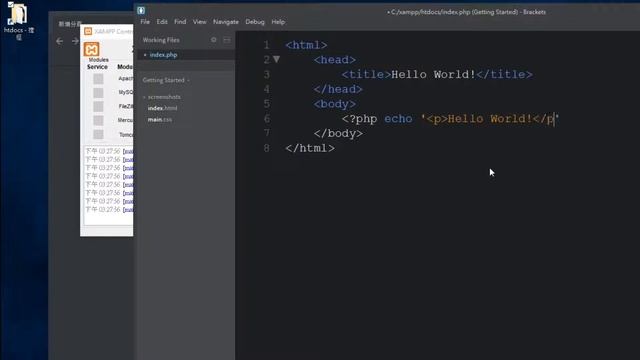Click the Explorer tab title behind XAMPP
Screen dimensions: 640x360
[70, 24]
